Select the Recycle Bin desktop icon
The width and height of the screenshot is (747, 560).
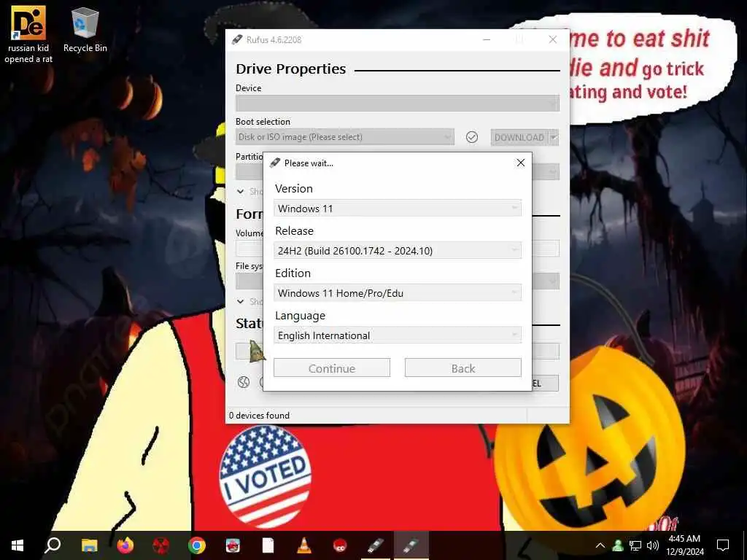click(x=85, y=29)
